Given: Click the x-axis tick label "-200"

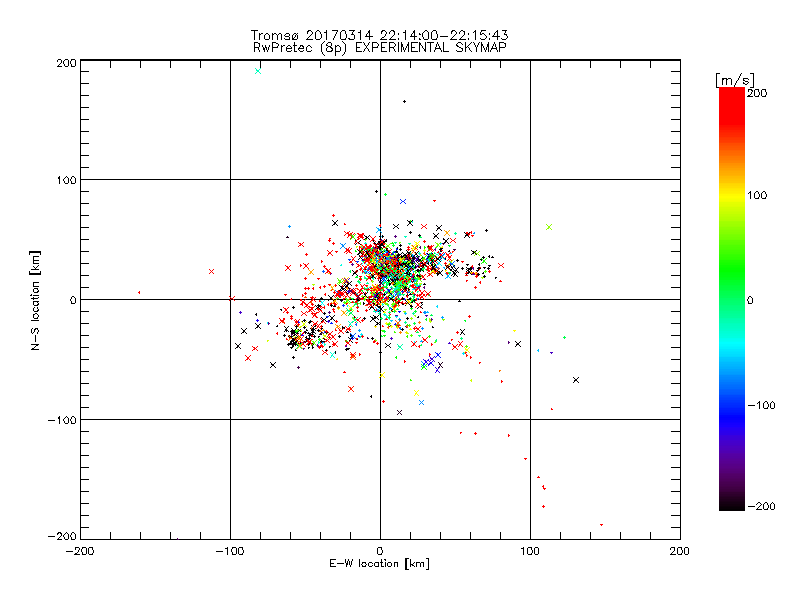Looking at the screenshot, I should 80,551.
